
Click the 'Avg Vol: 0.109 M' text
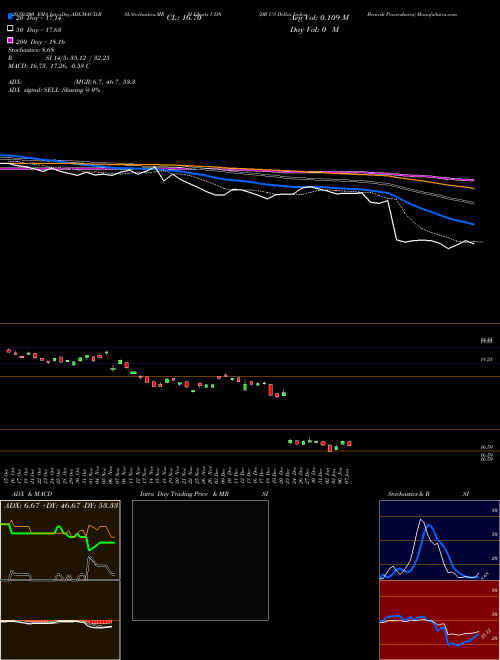(x=319, y=18)
